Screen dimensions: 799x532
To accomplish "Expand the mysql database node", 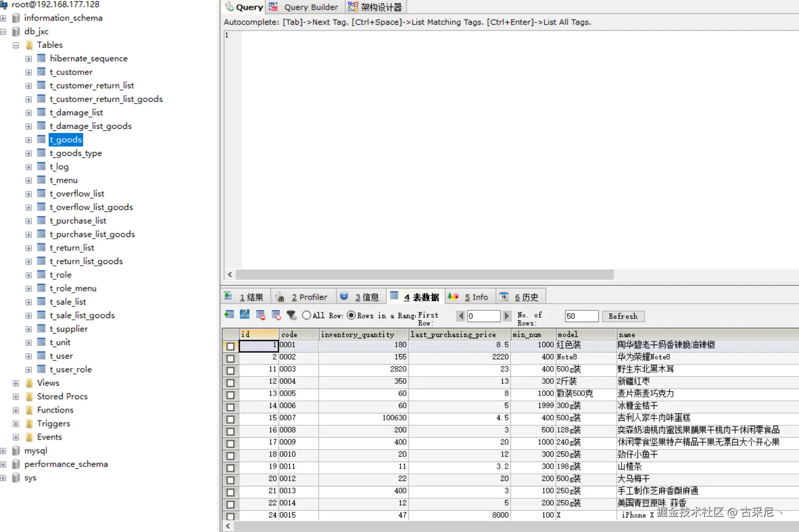I will click(x=3, y=450).
